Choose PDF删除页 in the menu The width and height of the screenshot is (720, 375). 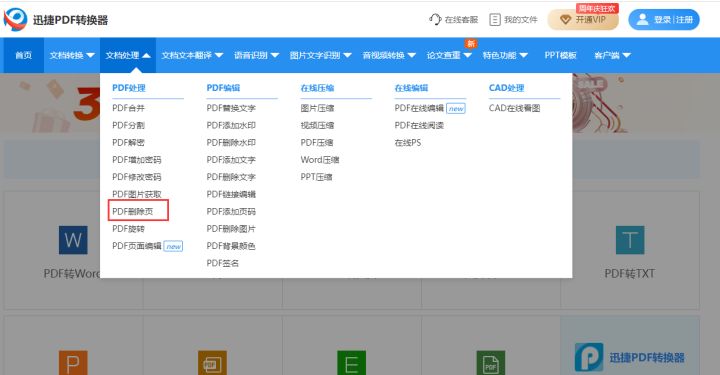coord(133,211)
